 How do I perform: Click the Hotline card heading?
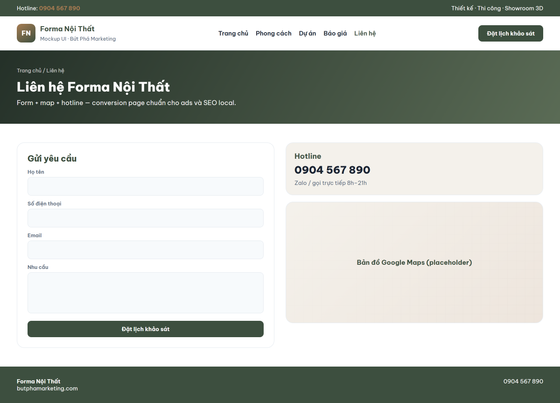[308, 156]
